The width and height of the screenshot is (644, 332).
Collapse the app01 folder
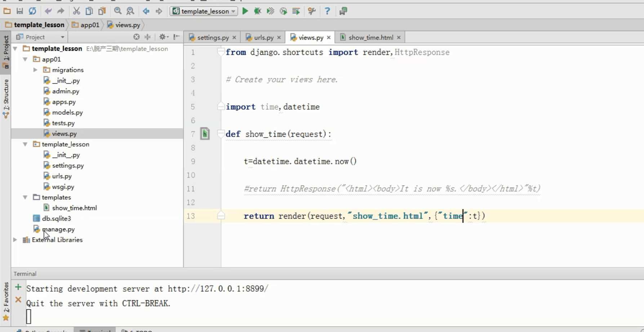click(x=25, y=59)
